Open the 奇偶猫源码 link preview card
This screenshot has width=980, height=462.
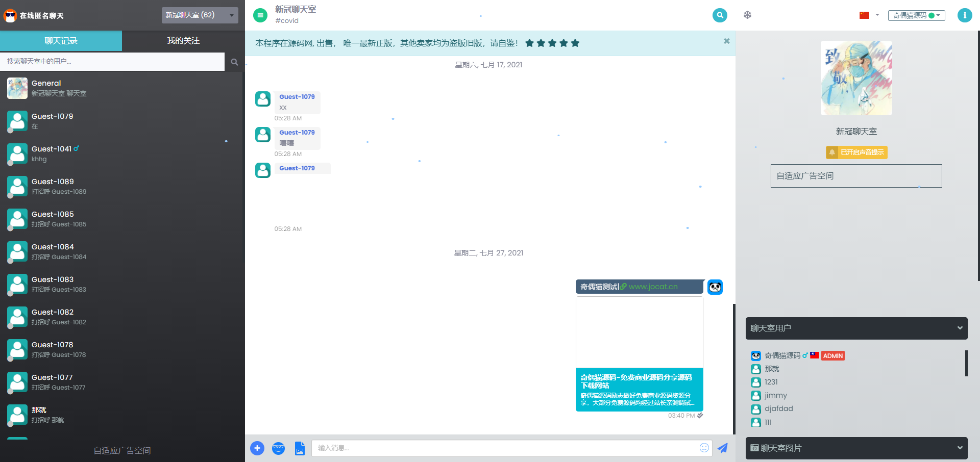pyautogui.click(x=640, y=354)
